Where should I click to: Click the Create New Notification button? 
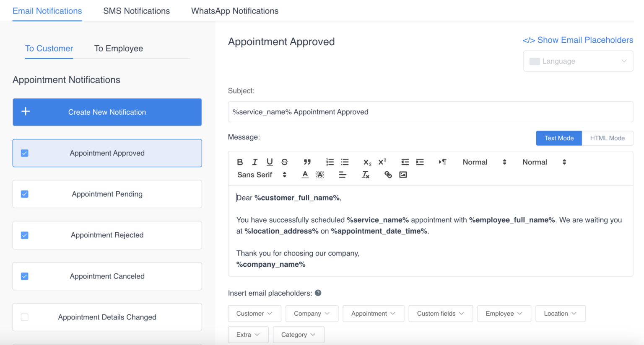point(107,112)
